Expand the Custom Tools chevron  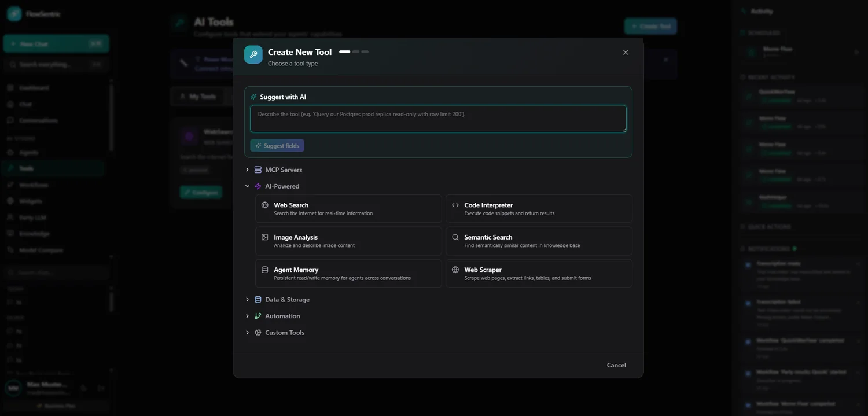tap(247, 333)
